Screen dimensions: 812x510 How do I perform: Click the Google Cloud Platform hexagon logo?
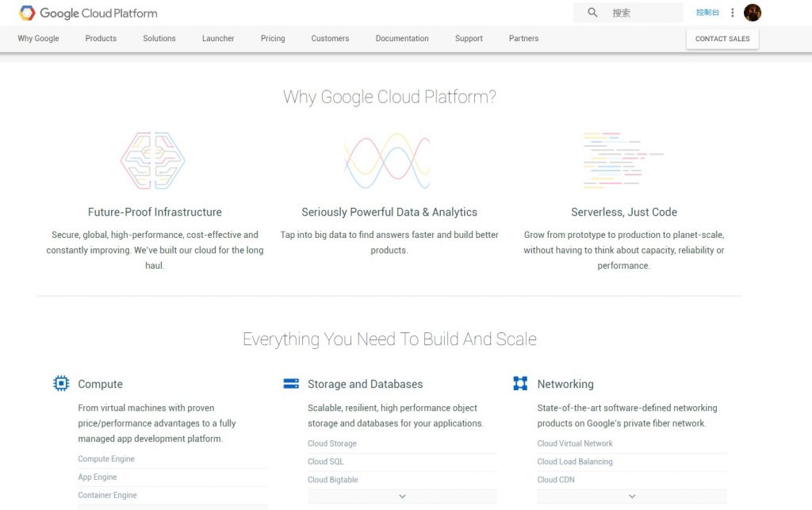(x=28, y=13)
